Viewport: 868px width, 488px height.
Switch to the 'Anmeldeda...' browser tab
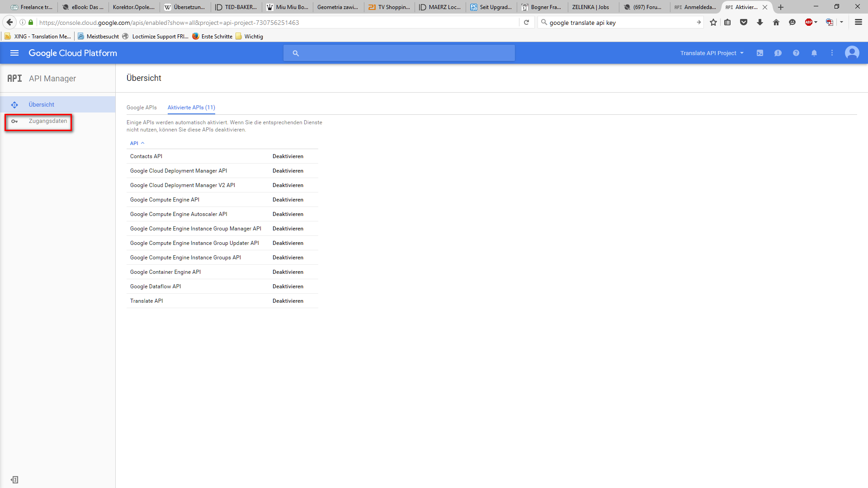point(695,7)
